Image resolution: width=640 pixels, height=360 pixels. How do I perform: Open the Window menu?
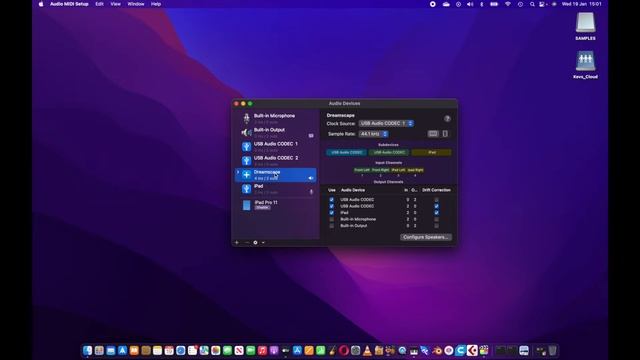pos(136,4)
